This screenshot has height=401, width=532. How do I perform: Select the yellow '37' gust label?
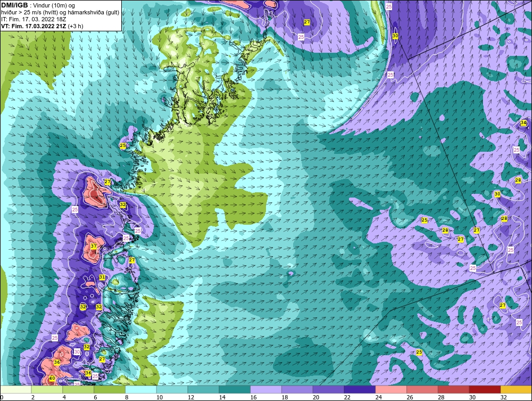click(94, 246)
